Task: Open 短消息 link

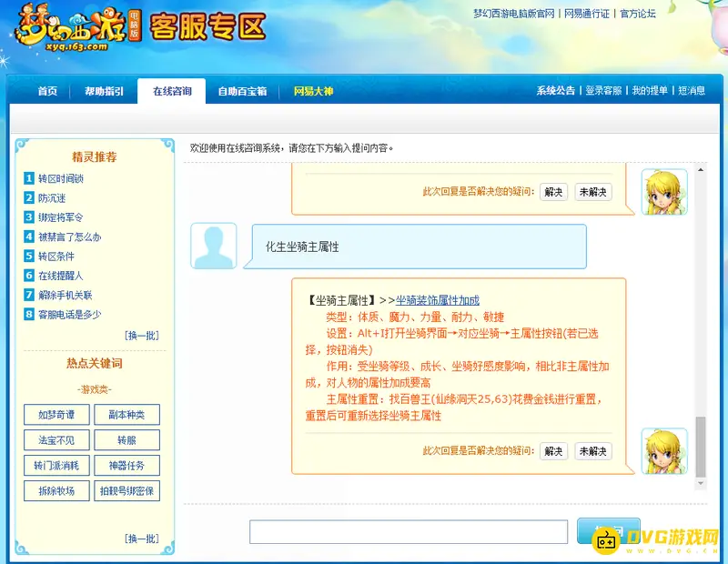Action: (692, 91)
